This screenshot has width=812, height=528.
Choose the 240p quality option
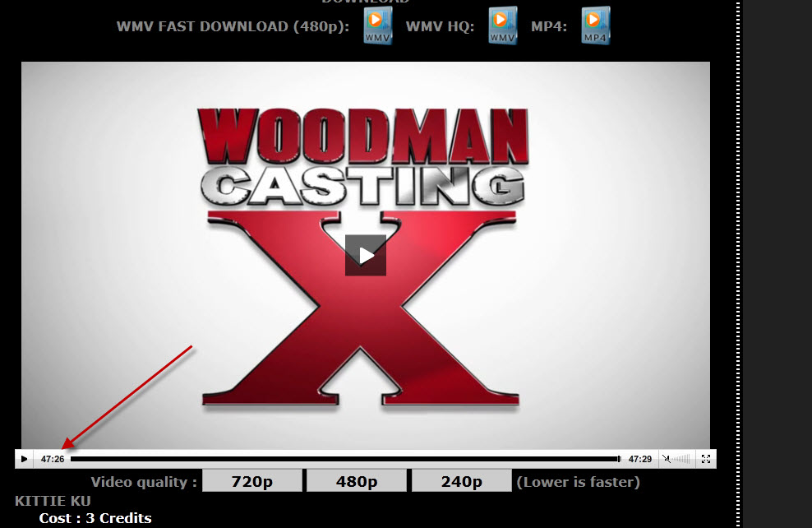pyautogui.click(x=461, y=482)
